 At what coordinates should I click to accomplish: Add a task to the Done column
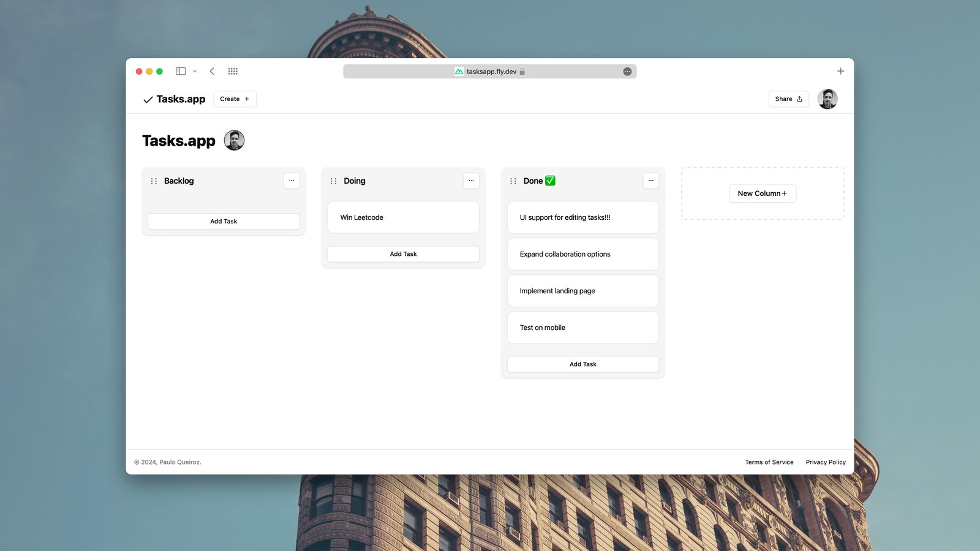click(x=583, y=364)
